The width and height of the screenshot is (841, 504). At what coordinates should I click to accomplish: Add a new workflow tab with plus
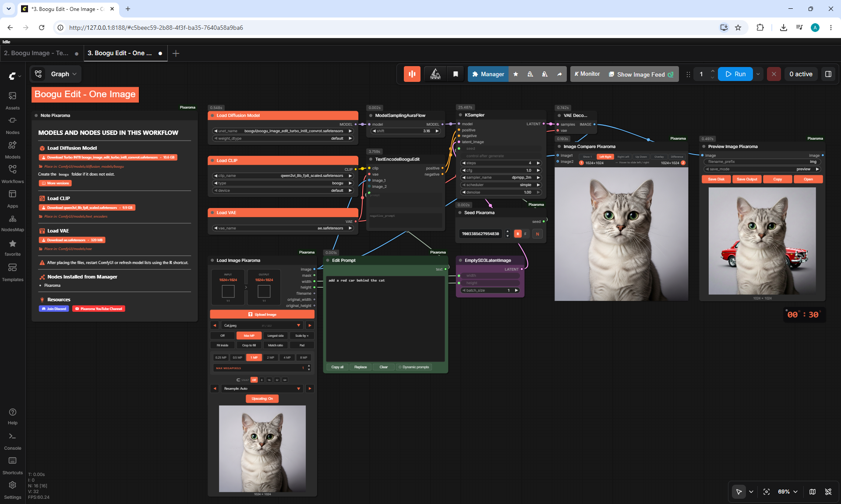pos(176,53)
